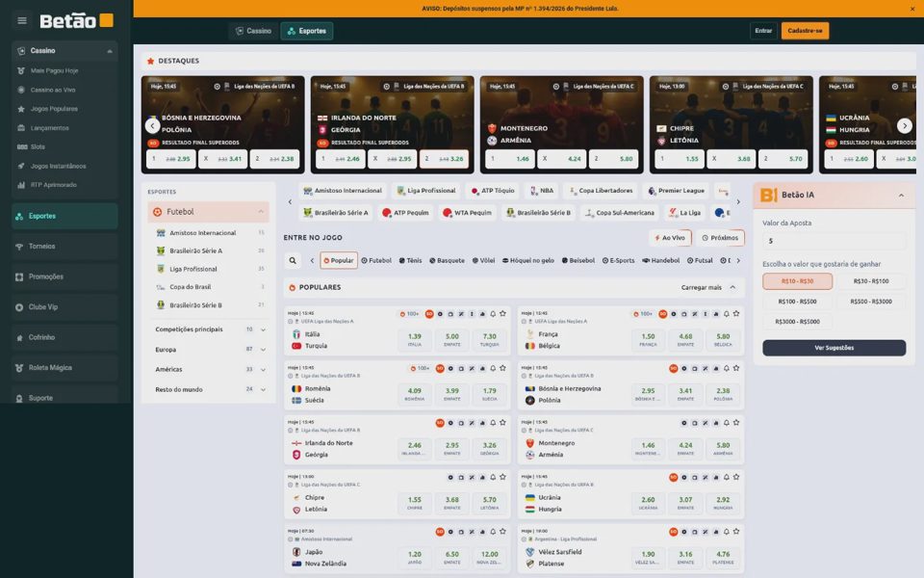Click the search magnifier in sports filter

tap(293, 260)
